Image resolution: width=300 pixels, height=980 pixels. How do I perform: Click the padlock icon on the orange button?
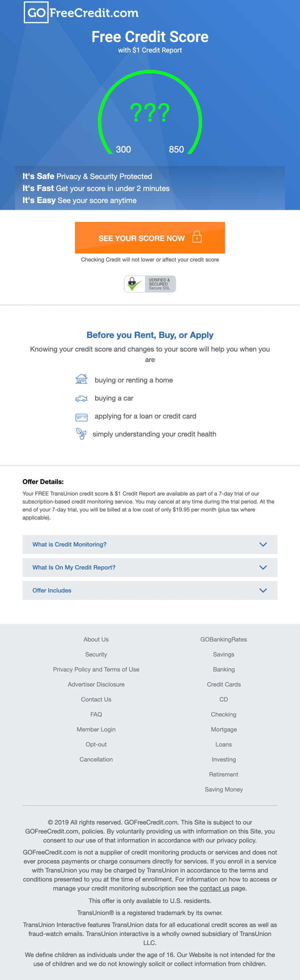coord(197,237)
